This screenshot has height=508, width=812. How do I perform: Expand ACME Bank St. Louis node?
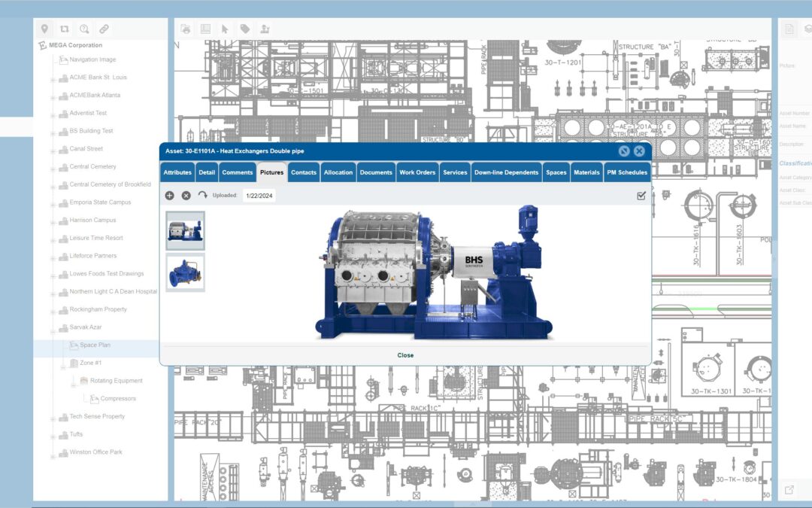click(53, 80)
